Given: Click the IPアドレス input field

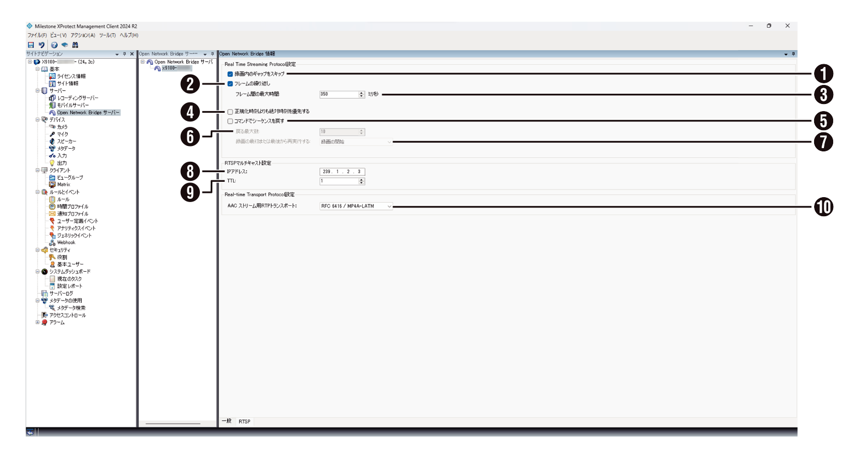Looking at the screenshot, I should 342,172.
